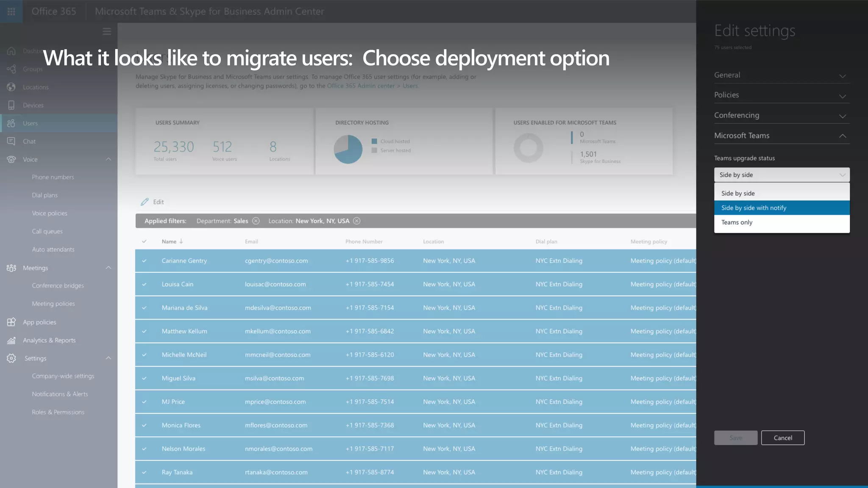Image resolution: width=868 pixels, height=488 pixels.
Task: Open Roles & Permissions
Action: tap(58, 412)
